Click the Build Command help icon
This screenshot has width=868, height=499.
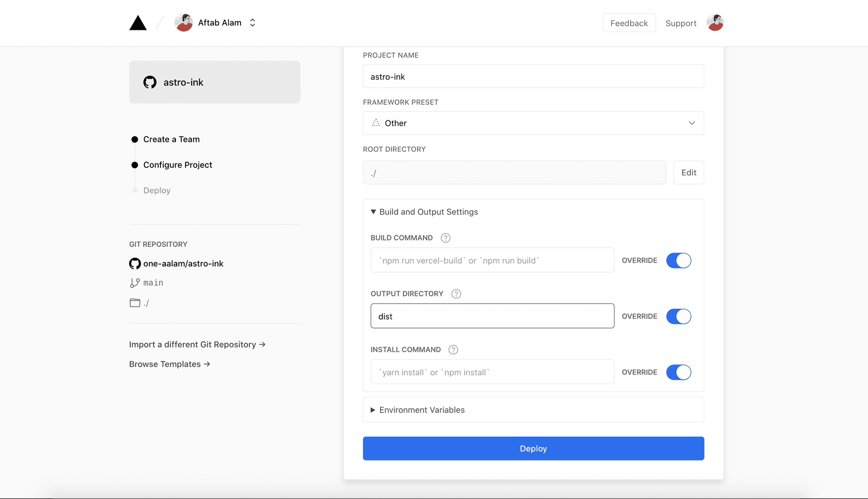446,238
